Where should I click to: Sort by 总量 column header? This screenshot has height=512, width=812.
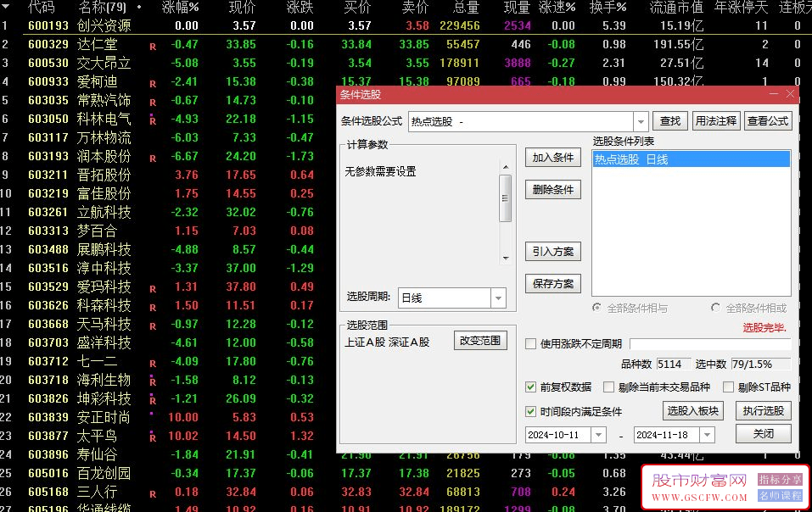466,8
